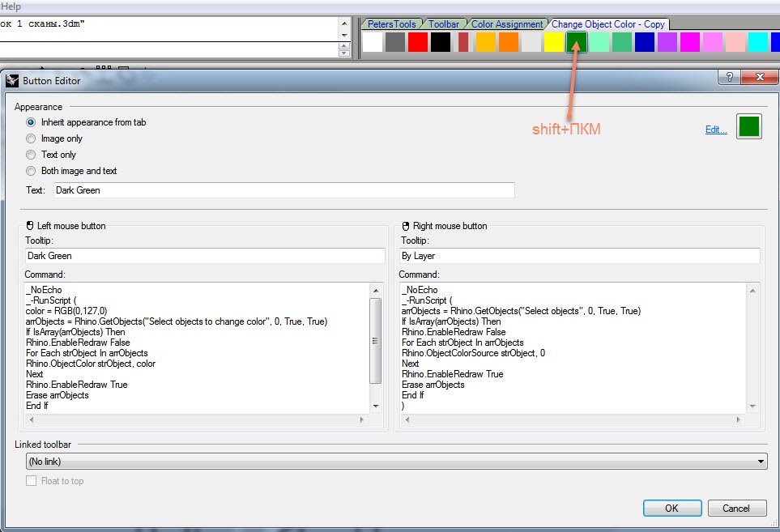Click command history scroll up arrow
The image size is (780, 532).
coord(344,23)
